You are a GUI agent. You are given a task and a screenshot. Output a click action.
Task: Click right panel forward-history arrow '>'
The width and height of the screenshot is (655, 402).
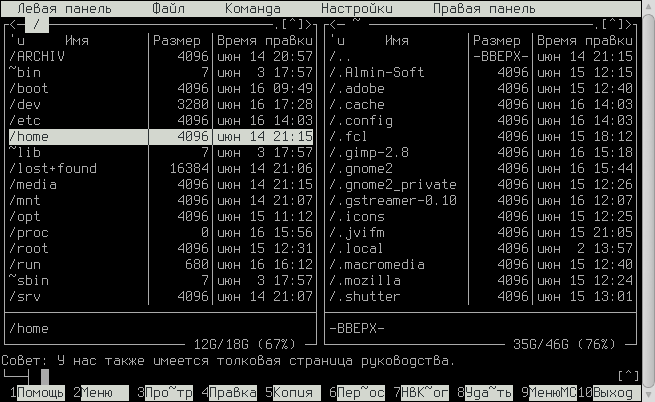(x=629, y=25)
